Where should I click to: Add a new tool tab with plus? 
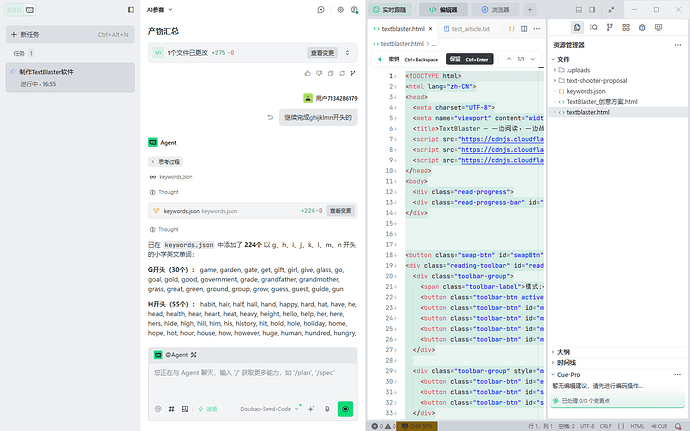[530, 10]
